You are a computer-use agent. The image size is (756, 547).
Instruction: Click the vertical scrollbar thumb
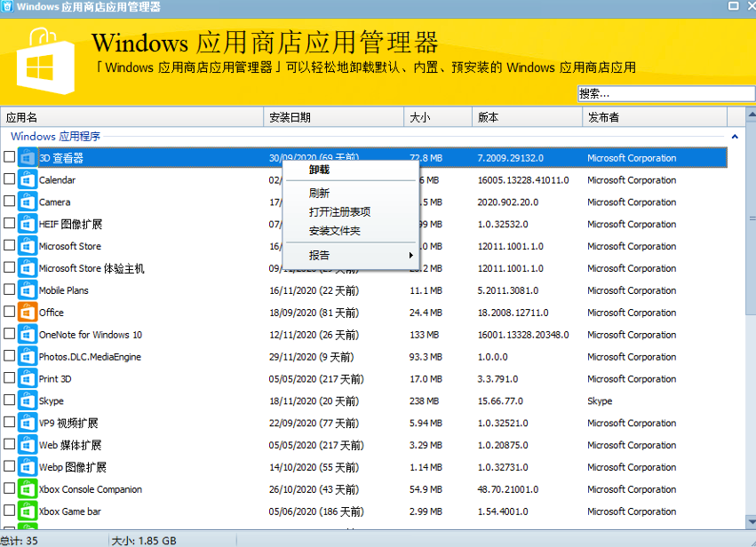click(x=751, y=218)
